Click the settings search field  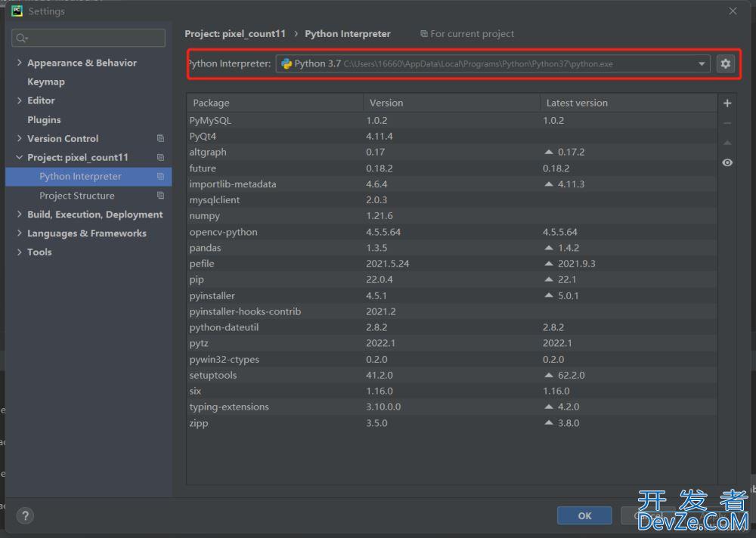click(x=88, y=38)
